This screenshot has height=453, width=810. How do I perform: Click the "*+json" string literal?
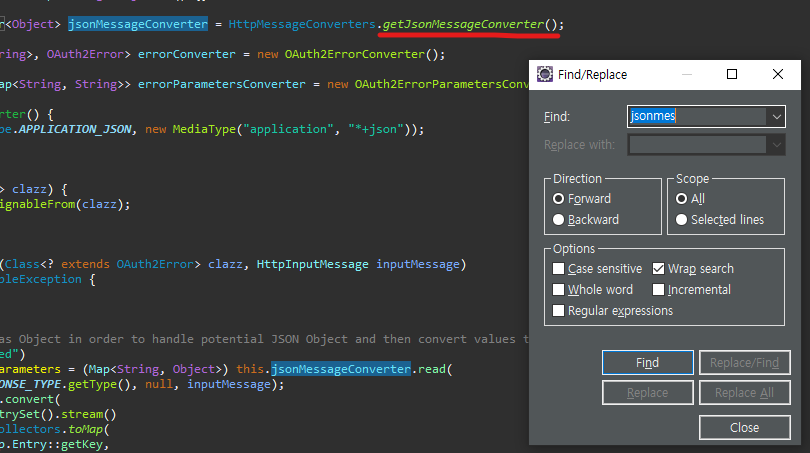(376, 129)
